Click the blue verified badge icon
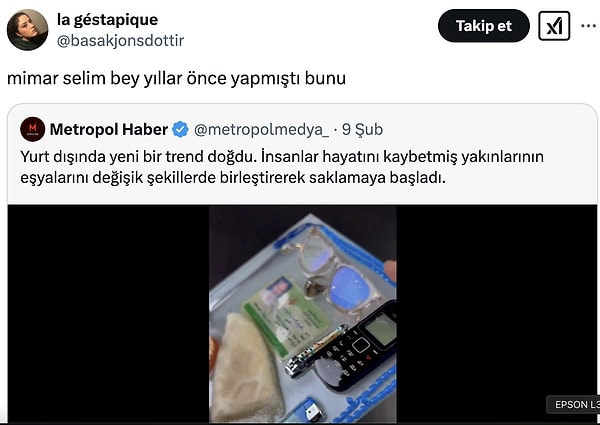The image size is (600, 425). (180, 129)
